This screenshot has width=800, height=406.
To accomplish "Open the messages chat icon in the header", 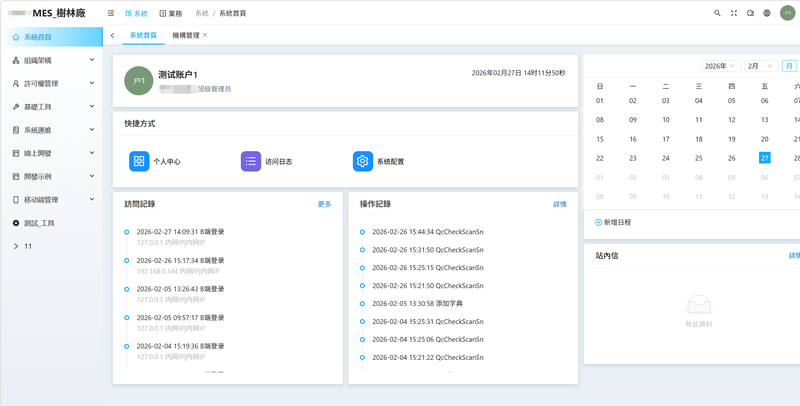I will 750,13.
